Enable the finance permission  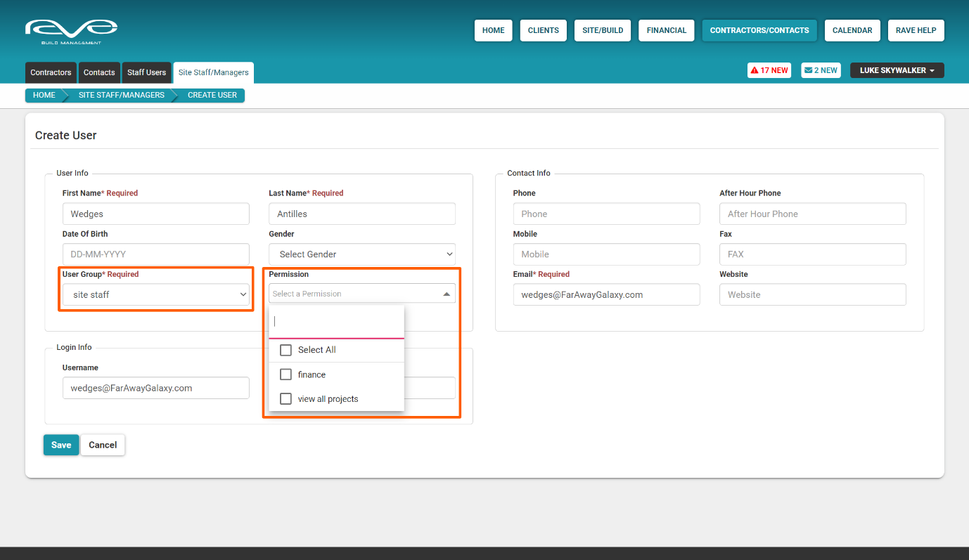(285, 375)
